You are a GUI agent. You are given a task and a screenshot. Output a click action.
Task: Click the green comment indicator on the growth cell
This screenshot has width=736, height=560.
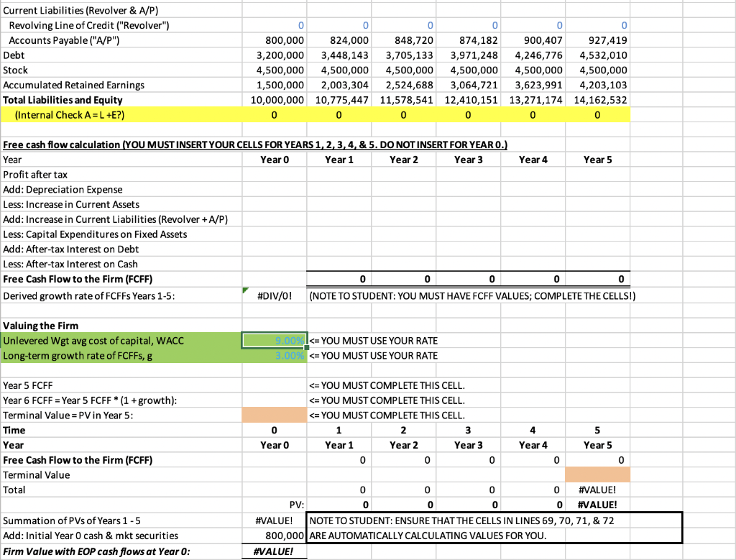[247, 290]
